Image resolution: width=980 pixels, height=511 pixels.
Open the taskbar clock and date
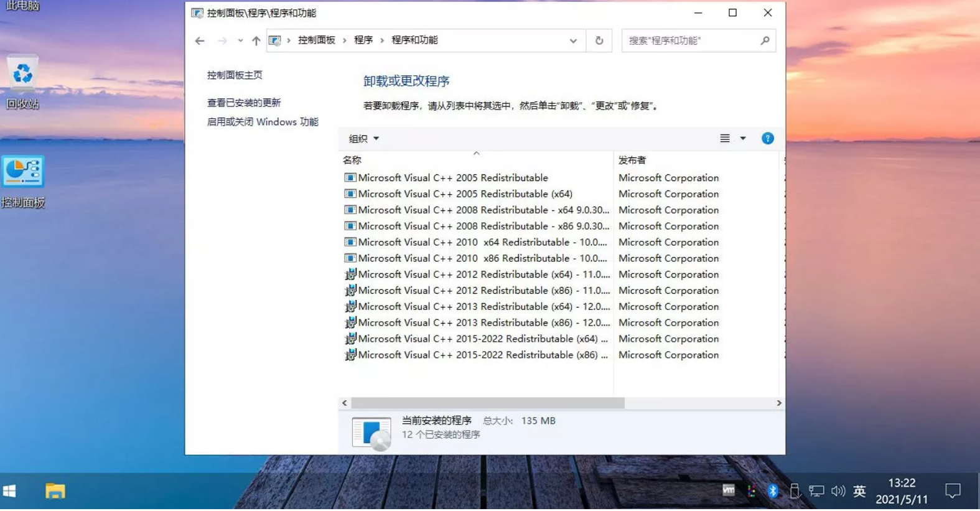tap(902, 492)
